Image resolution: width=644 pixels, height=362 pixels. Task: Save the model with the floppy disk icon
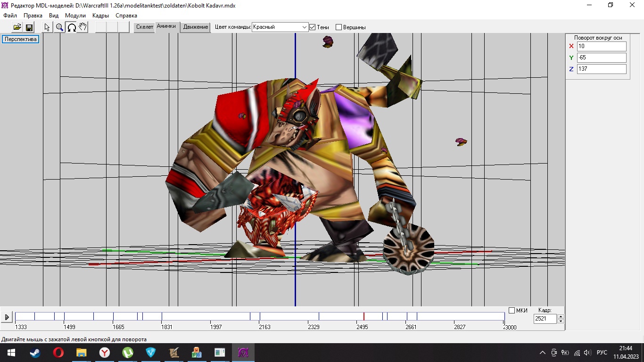[29, 27]
